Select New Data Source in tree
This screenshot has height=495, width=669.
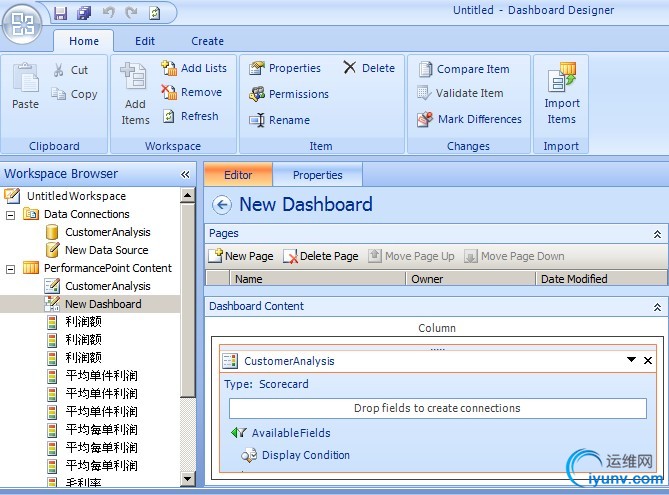pos(107,250)
